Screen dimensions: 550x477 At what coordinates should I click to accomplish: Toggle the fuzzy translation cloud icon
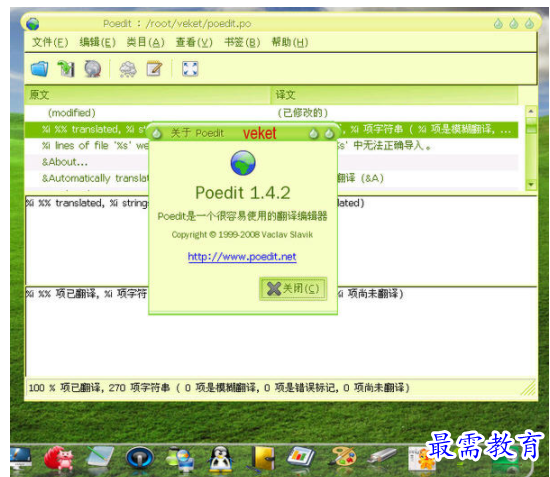[x=128, y=69]
